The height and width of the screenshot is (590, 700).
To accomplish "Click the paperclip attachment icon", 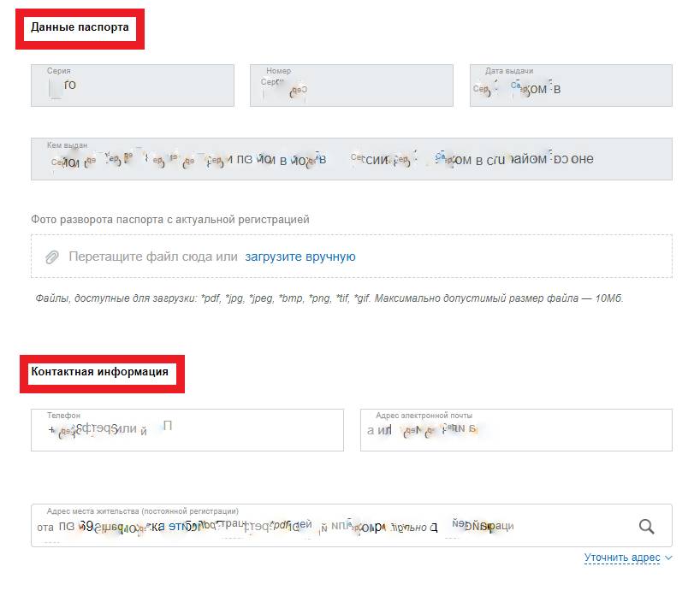I will tap(52, 257).
